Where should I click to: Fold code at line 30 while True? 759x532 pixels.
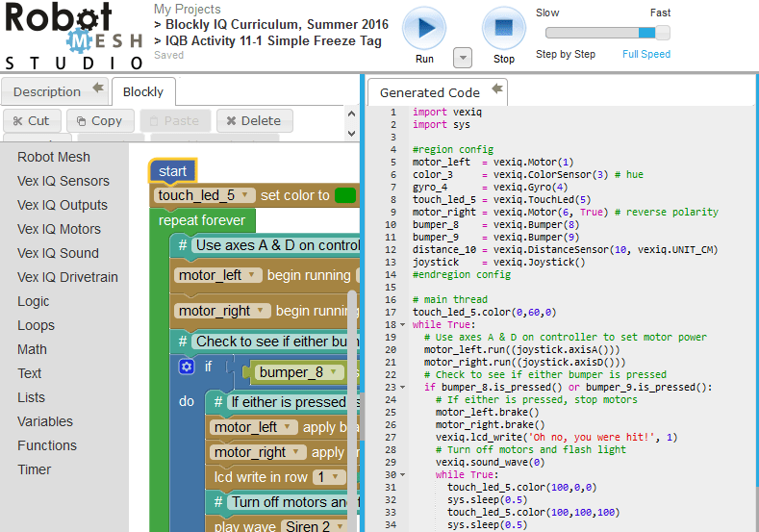pos(403,475)
